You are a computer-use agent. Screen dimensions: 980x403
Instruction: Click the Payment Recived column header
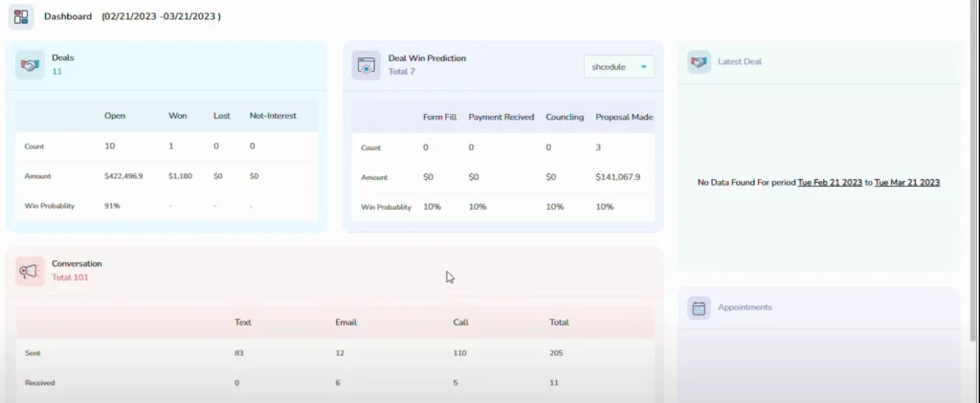point(501,117)
